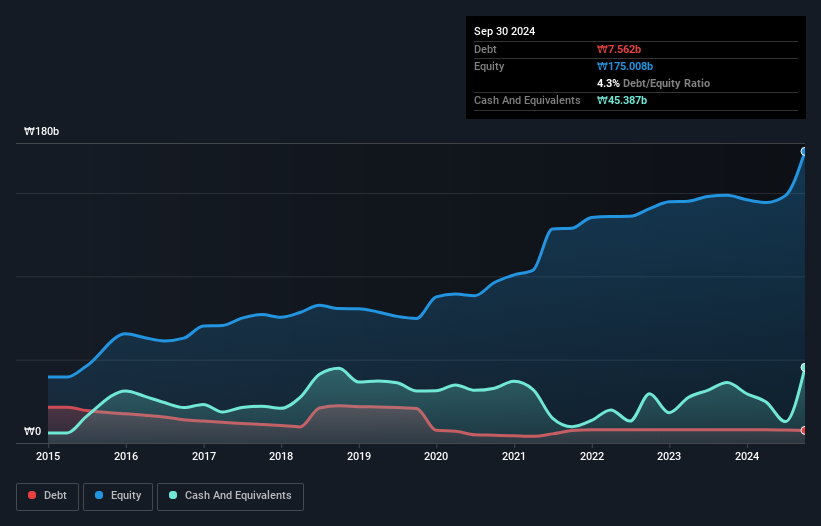Click the Sep 30 2024 tooltip date

point(504,31)
